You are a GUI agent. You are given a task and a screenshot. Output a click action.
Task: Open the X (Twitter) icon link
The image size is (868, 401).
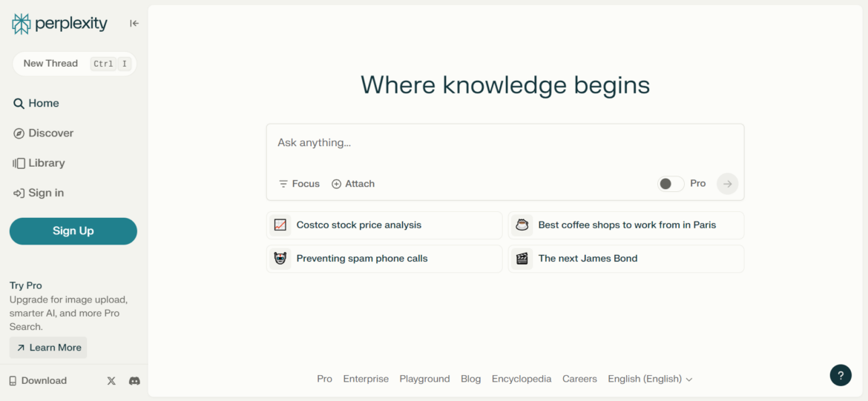click(111, 381)
